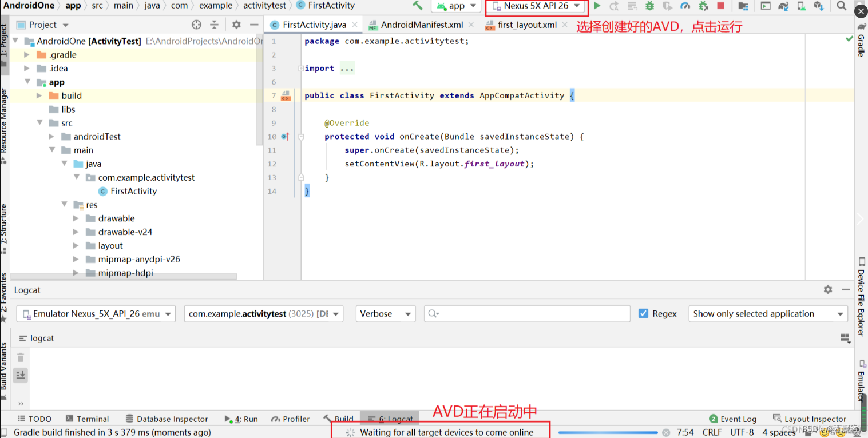Open Project Structure toolbar icon
Viewport: 868px width, 438px height.
(x=743, y=6)
